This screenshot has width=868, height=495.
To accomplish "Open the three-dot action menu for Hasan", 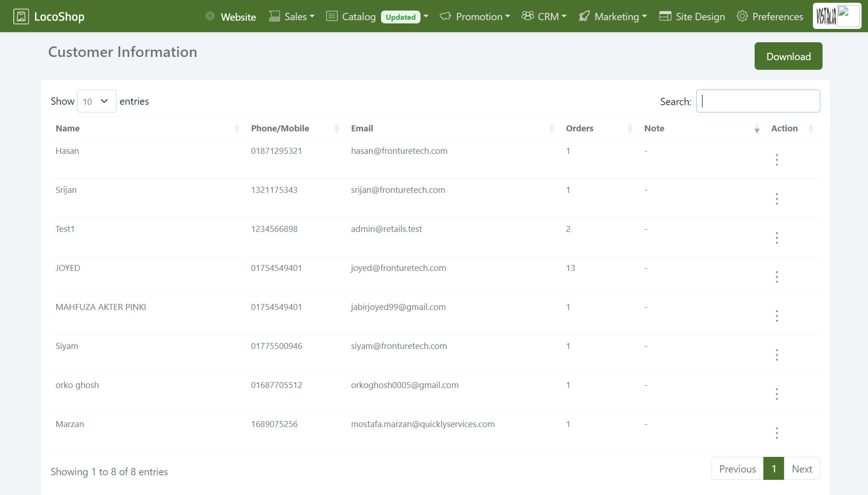I will click(777, 160).
